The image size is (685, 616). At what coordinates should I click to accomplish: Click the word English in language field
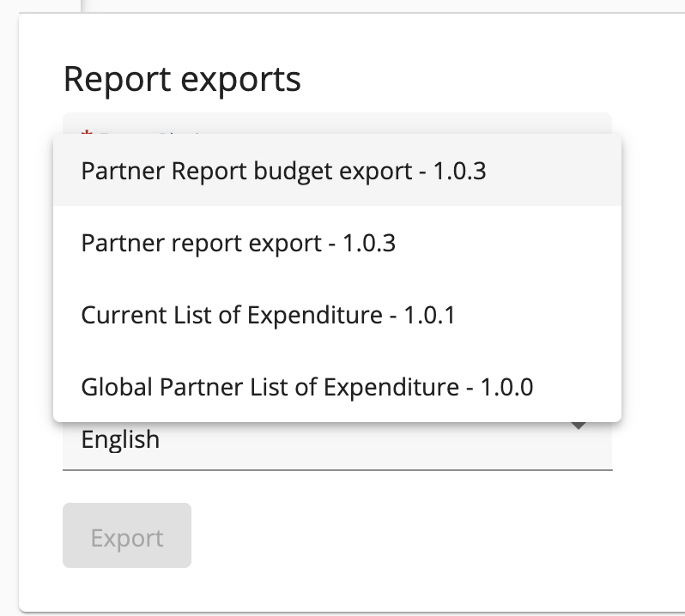tap(120, 440)
